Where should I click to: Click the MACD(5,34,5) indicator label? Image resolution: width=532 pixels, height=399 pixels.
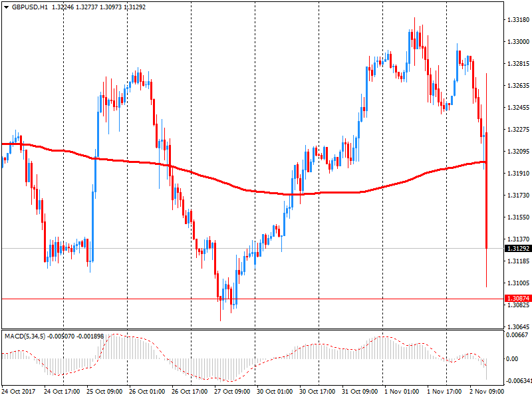(25, 336)
